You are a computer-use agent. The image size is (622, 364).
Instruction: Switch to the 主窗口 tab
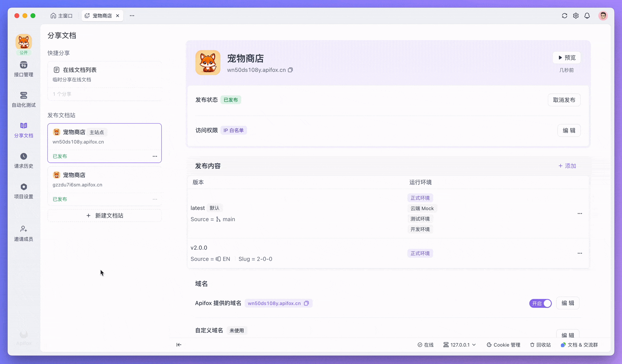pyautogui.click(x=62, y=16)
